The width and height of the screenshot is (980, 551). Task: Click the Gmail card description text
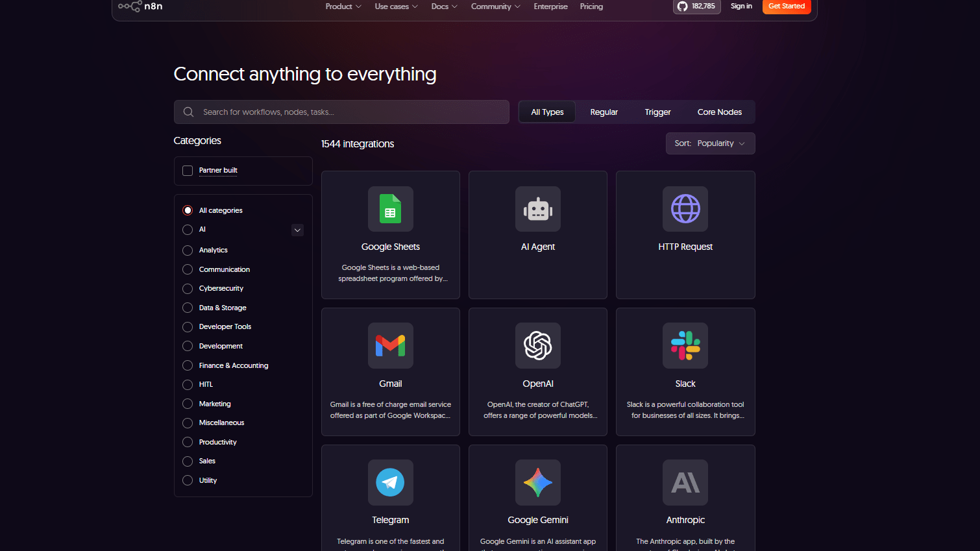(x=390, y=410)
